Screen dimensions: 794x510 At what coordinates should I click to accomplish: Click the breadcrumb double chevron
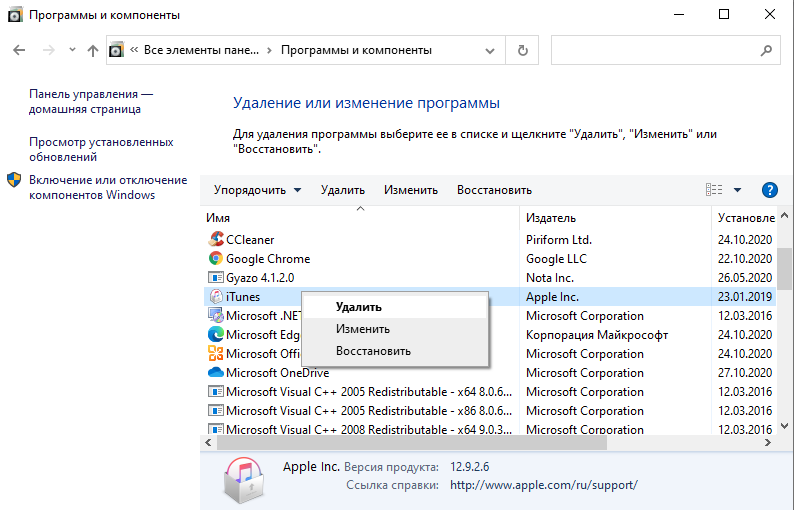pos(134,50)
